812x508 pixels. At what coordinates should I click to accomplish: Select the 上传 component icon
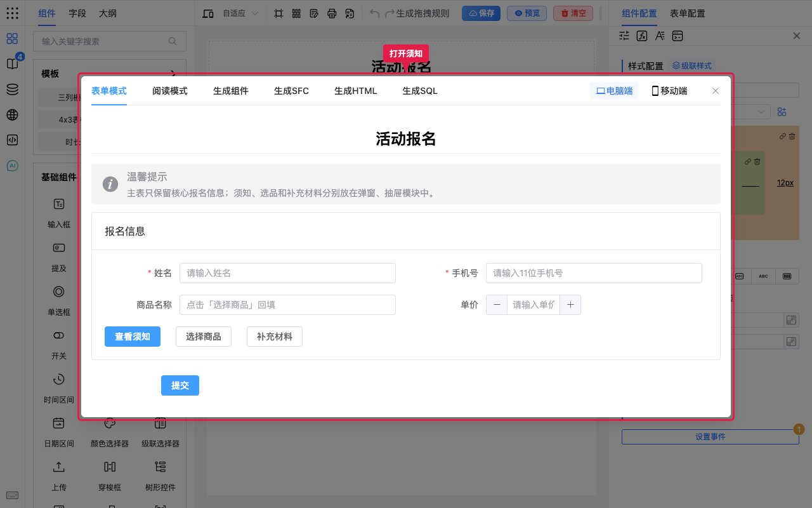click(59, 467)
